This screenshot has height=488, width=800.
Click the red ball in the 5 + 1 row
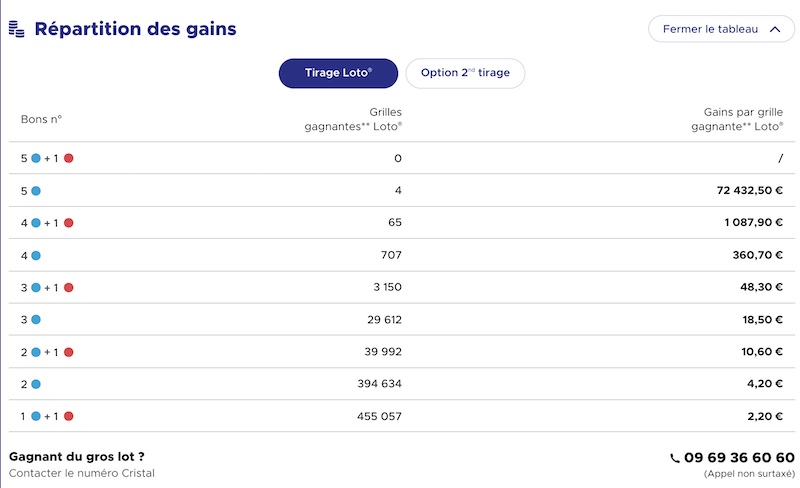69,158
